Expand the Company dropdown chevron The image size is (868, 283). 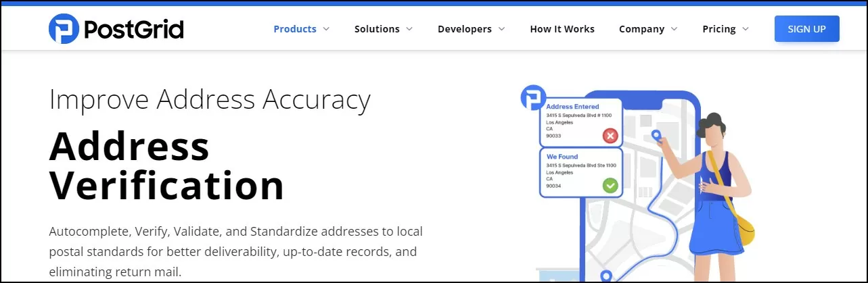point(674,29)
